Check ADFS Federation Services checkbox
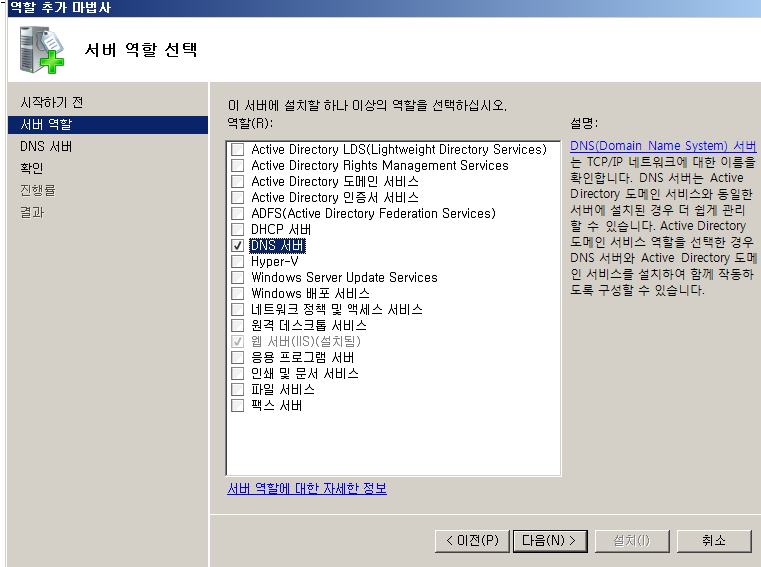 [x=237, y=213]
